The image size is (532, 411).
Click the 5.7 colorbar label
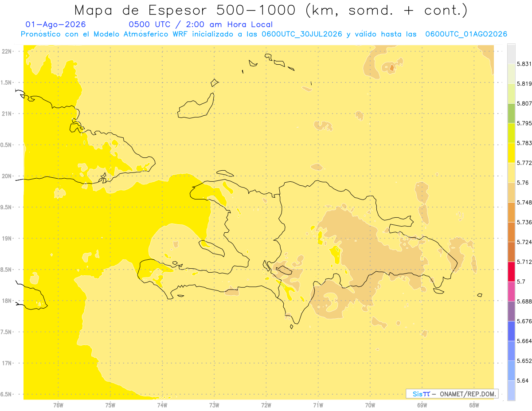point(521,282)
